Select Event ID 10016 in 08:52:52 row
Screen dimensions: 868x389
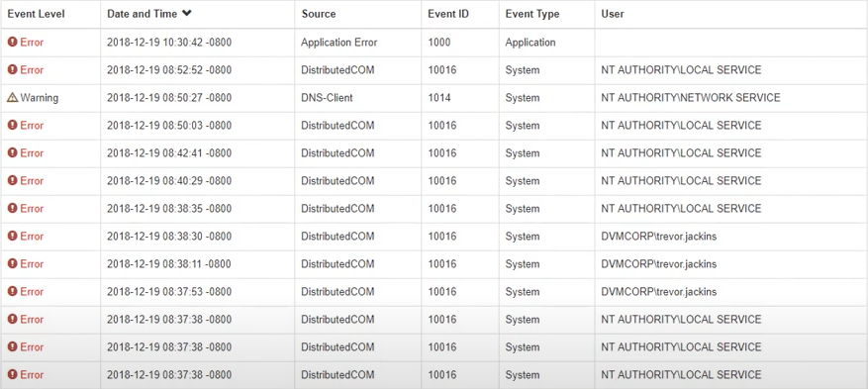tap(441, 70)
